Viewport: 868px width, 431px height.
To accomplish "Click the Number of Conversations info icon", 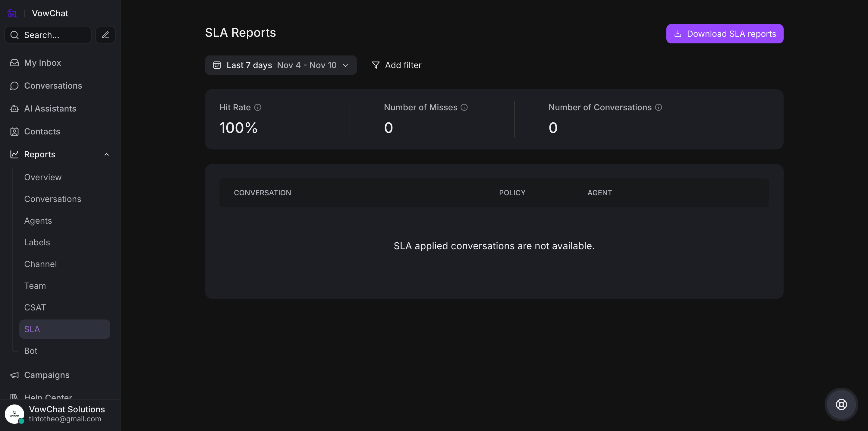I will coord(659,108).
